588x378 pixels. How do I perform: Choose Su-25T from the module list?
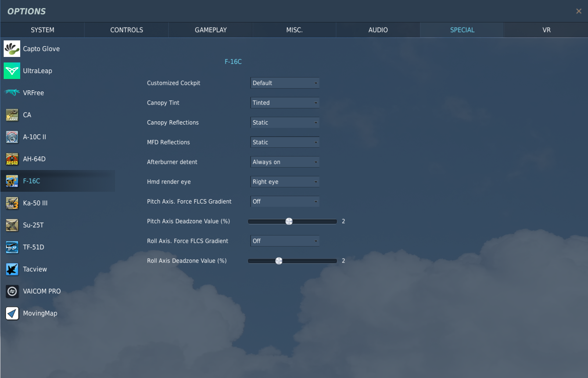58,225
